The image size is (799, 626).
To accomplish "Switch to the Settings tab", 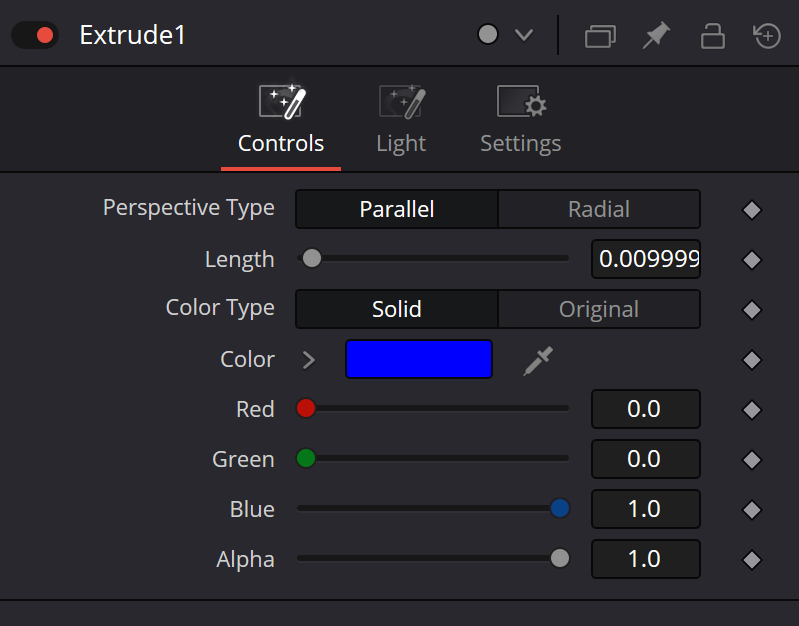I will point(521,121).
